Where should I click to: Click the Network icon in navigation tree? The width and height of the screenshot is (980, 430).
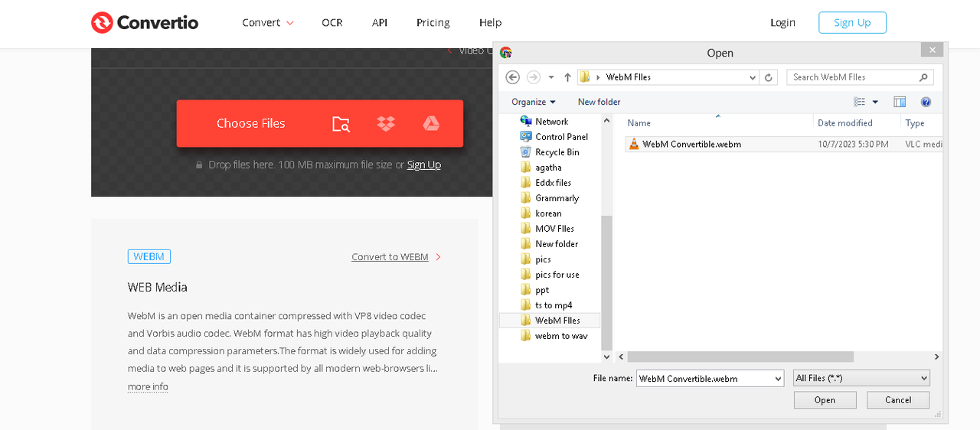526,121
